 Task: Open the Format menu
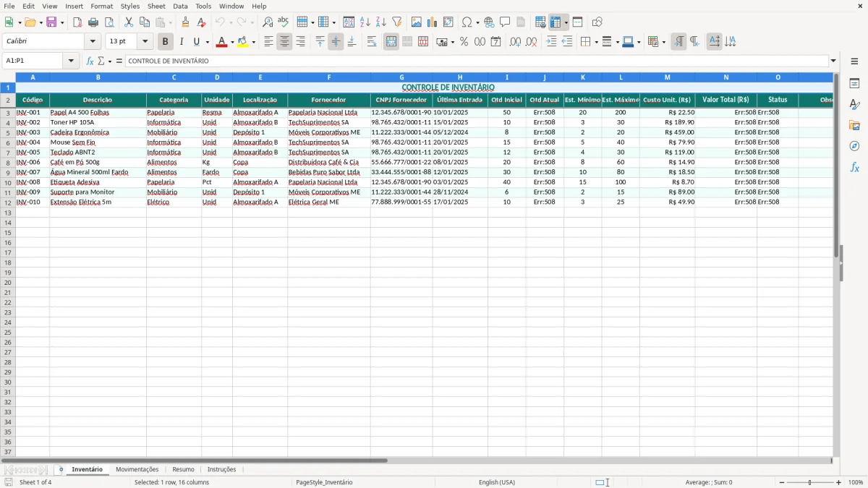click(102, 6)
